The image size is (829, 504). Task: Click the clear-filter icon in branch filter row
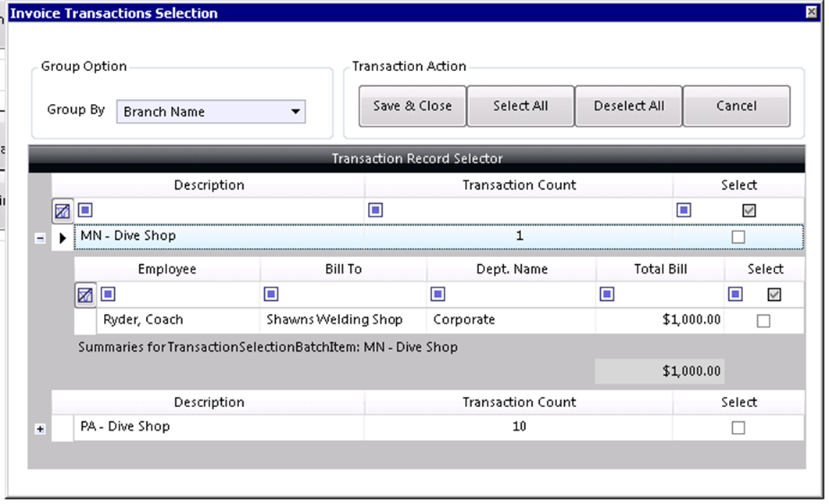tap(63, 212)
